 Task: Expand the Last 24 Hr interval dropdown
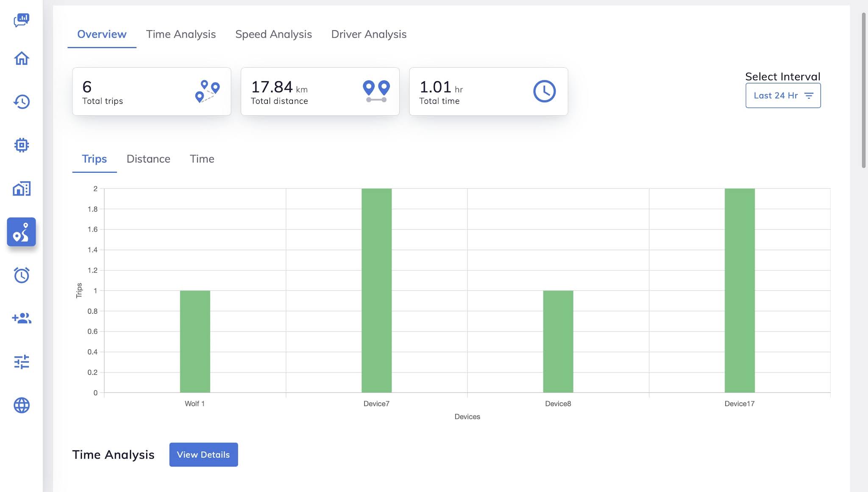(x=783, y=96)
